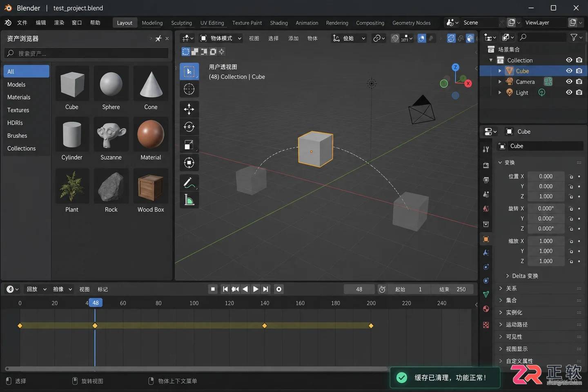Switch to the Modeling workspace tab
Viewport: 588px width, 392px height.
point(152,23)
